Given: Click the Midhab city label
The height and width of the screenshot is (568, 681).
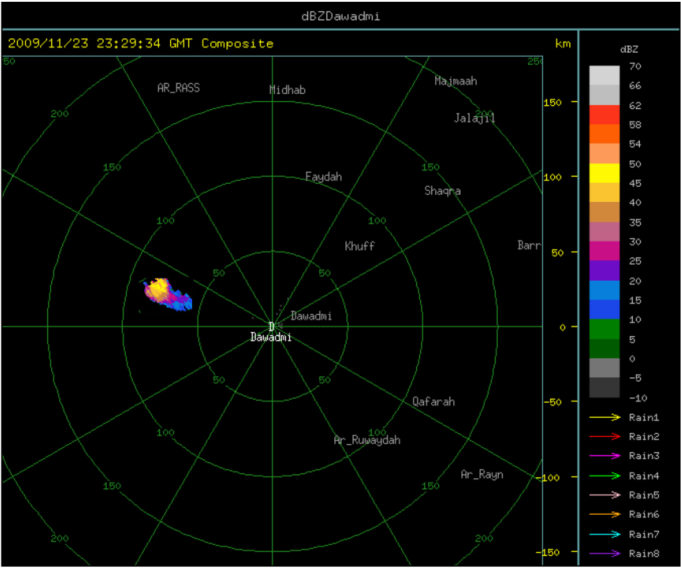Looking at the screenshot, I should point(288,90).
